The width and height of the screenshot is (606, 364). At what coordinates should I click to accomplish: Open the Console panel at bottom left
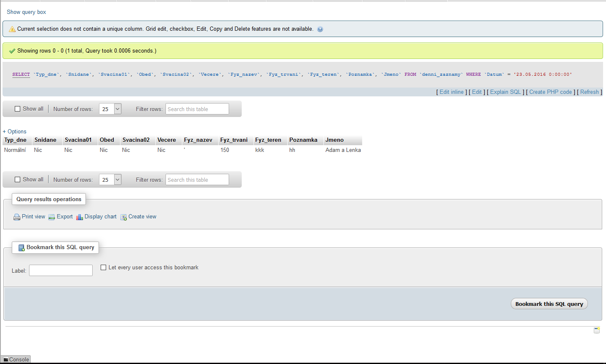16,360
